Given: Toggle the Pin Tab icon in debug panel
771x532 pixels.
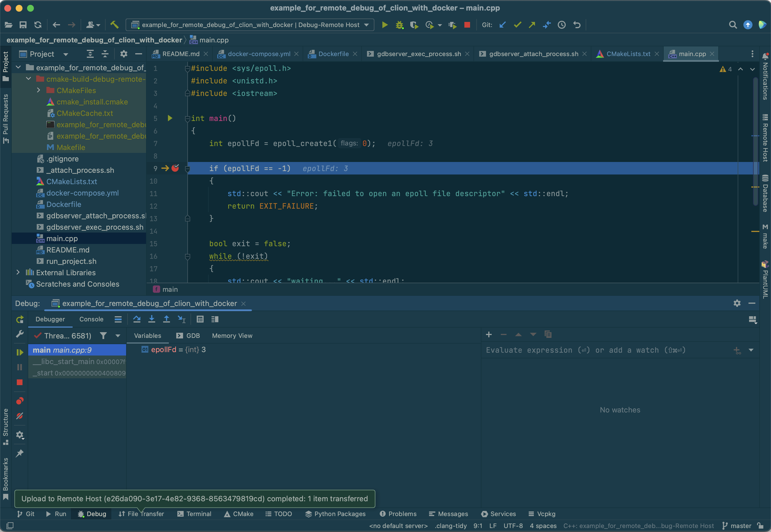Looking at the screenshot, I should [x=20, y=453].
